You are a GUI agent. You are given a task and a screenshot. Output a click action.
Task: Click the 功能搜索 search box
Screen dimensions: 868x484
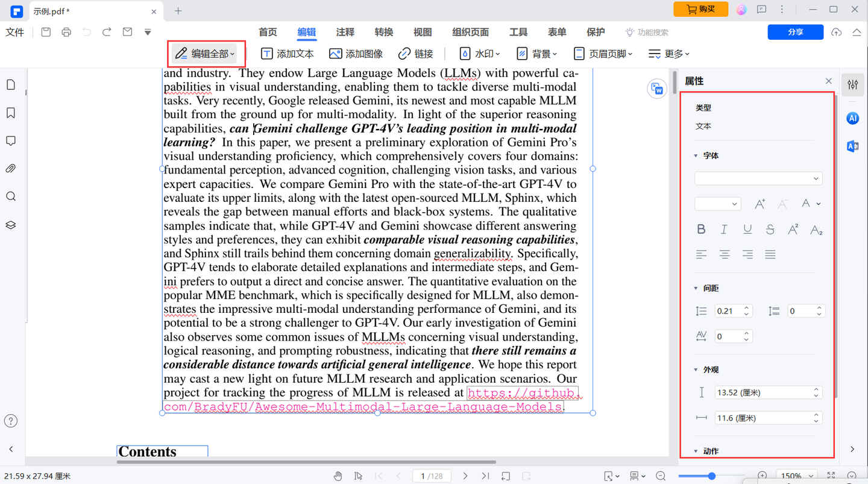click(647, 32)
